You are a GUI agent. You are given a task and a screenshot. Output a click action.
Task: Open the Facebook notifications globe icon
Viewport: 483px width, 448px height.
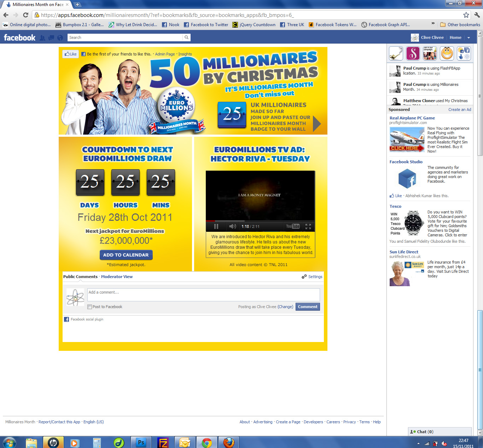coord(60,38)
